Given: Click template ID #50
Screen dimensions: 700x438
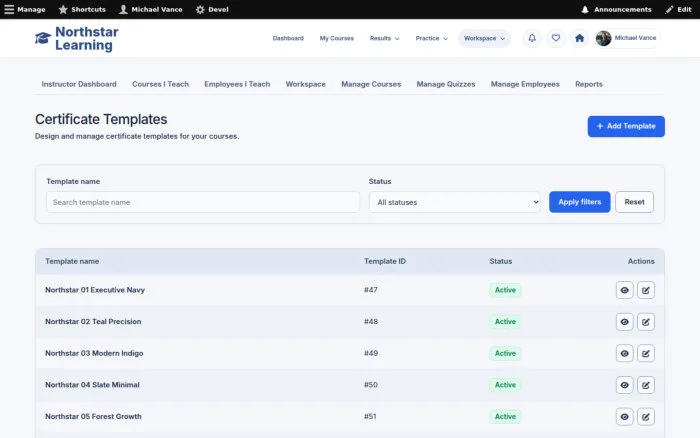Looking at the screenshot, I should point(371,385).
